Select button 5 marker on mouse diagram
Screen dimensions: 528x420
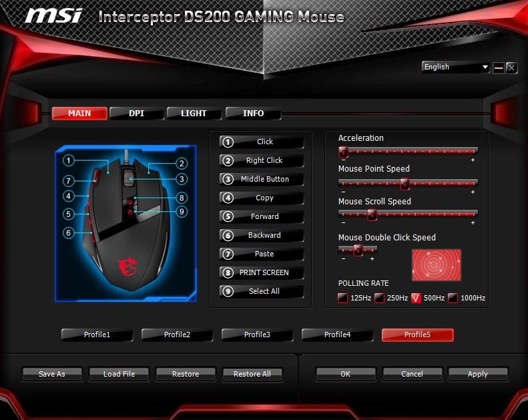[68, 214]
